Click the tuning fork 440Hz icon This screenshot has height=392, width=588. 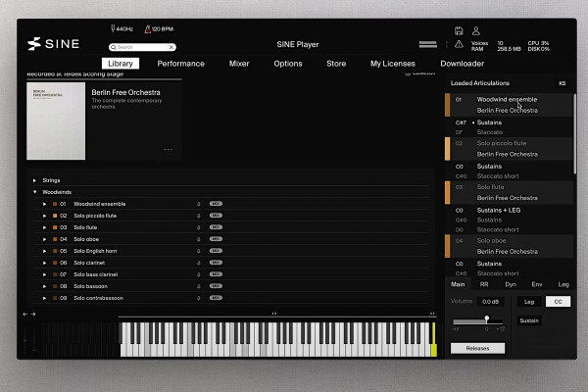113,28
